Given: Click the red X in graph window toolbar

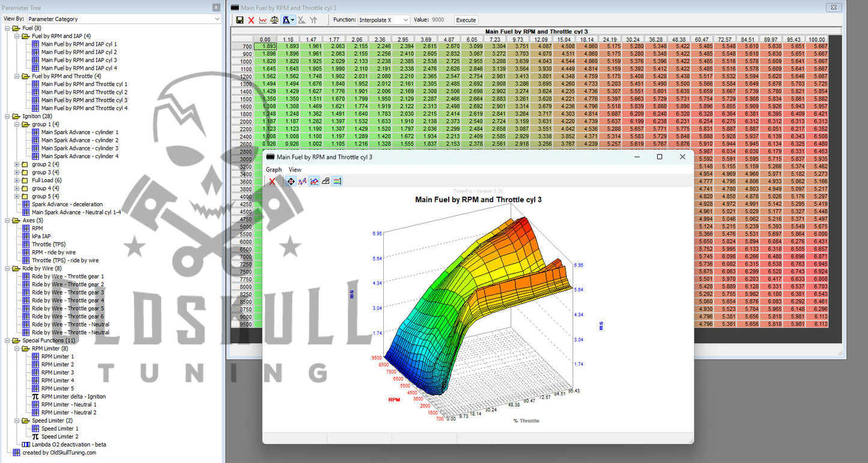Looking at the screenshot, I should [x=272, y=181].
